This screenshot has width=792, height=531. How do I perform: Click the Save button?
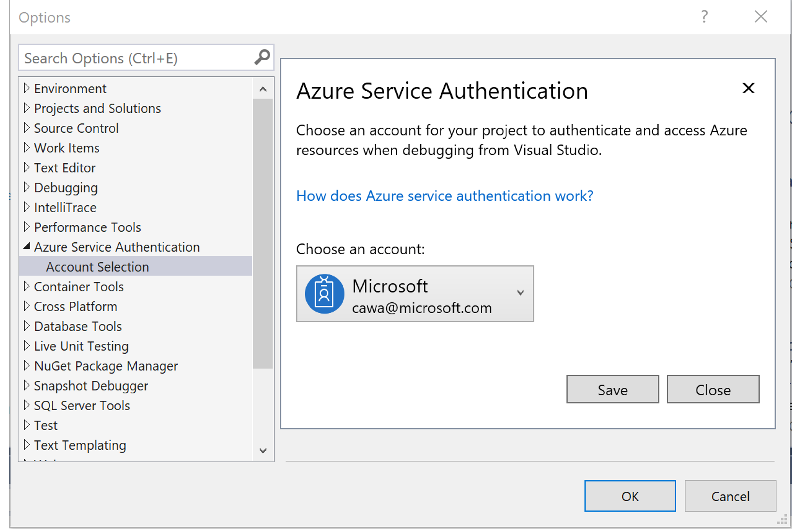click(x=612, y=389)
